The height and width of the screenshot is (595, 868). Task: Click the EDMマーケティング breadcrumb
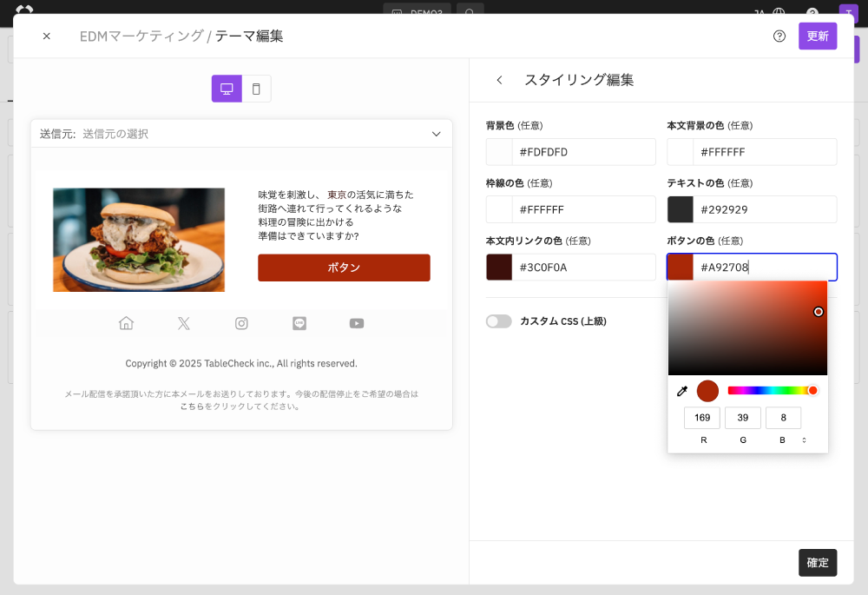click(x=141, y=36)
